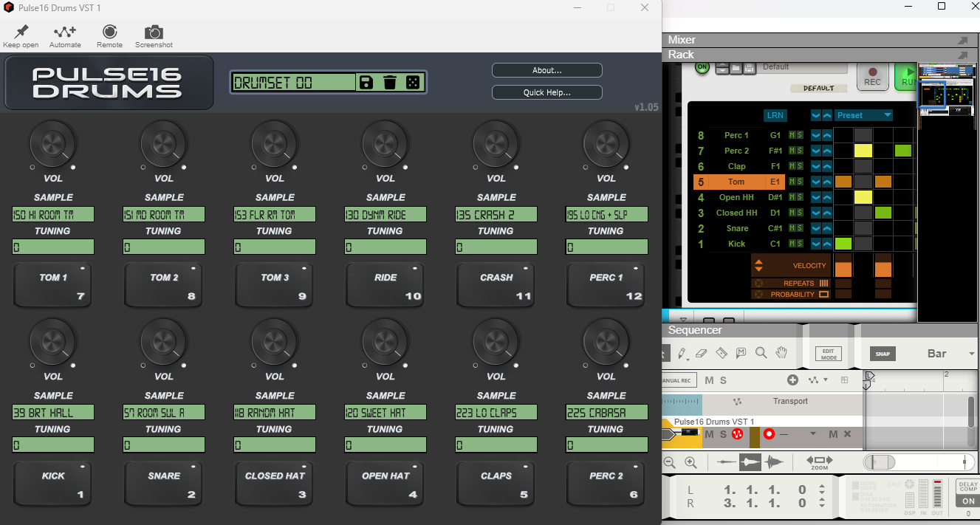Select the magnify zoom tool in the sequencer
The width and height of the screenshot is (980, 525).
pyautogui.click(x=761, y=353)
